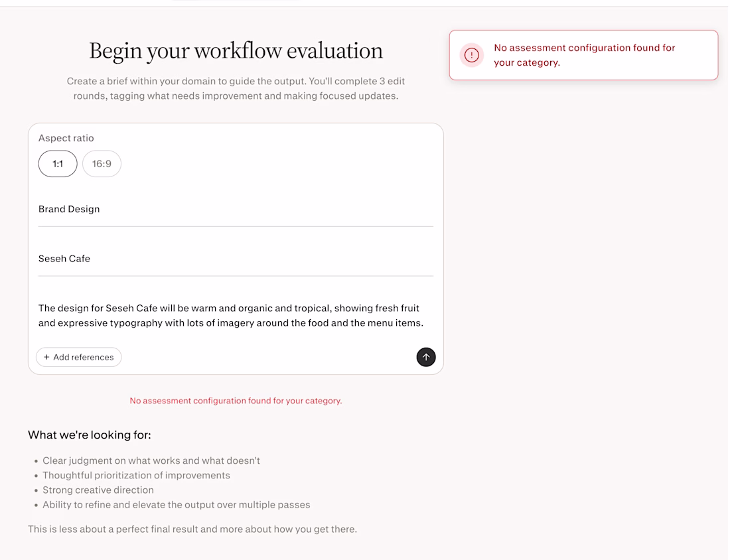
Task: Click the Thoughtful prioritization of improvements bullet
Action: pyautogui.click(x=136, y=475)
